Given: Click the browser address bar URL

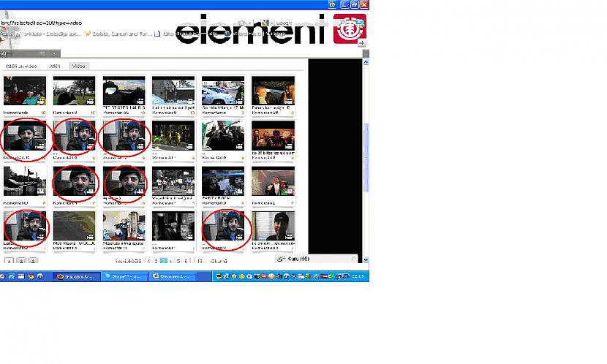Looking at the screenshot, I should click(x=42, y=23).
